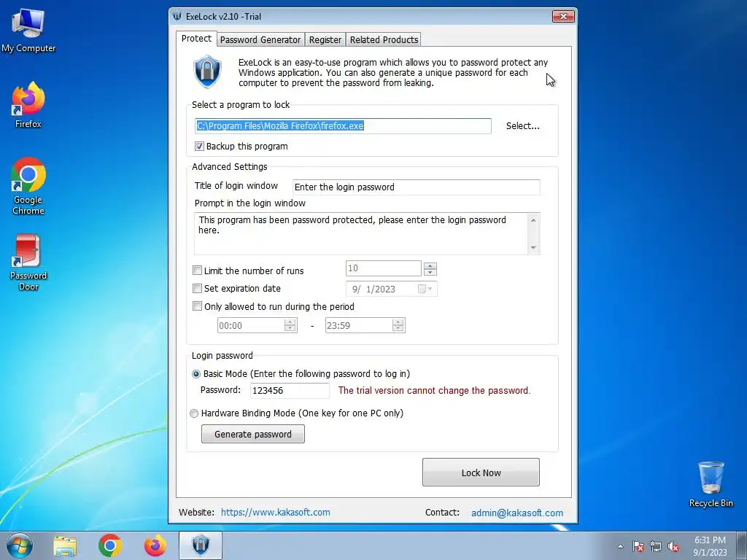Launch Firefox from the taskbar

pos(155,545)
